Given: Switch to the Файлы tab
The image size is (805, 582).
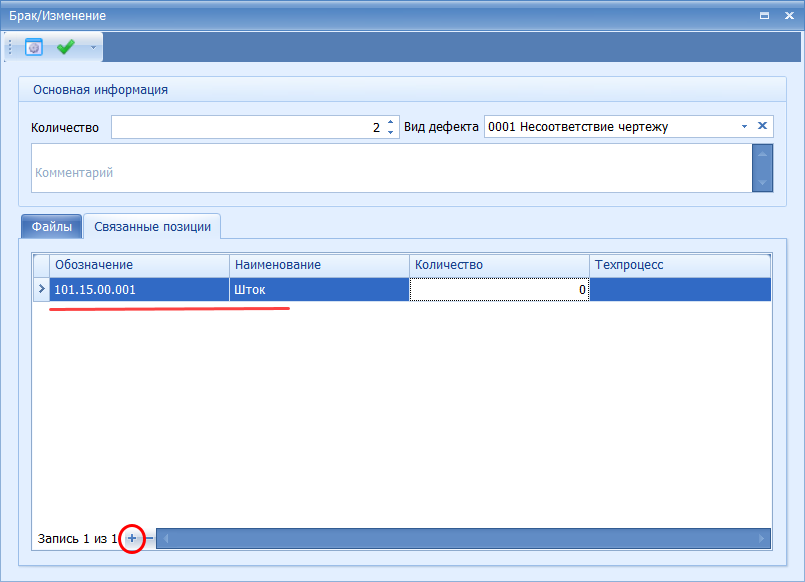Looking at the screenshot, I should pyautogui.click(x=51, y=227).
